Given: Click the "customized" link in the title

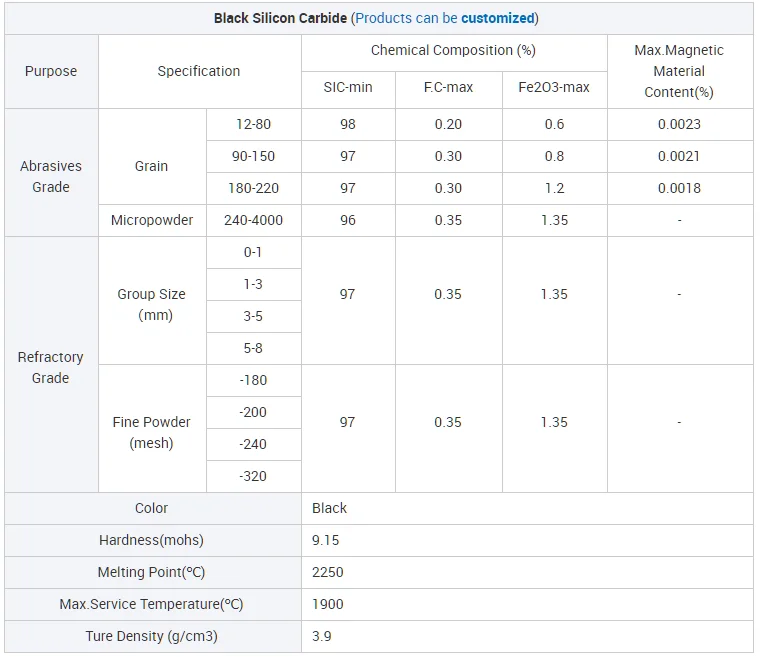Looking at the screenshot, I should tap(498, 18).
